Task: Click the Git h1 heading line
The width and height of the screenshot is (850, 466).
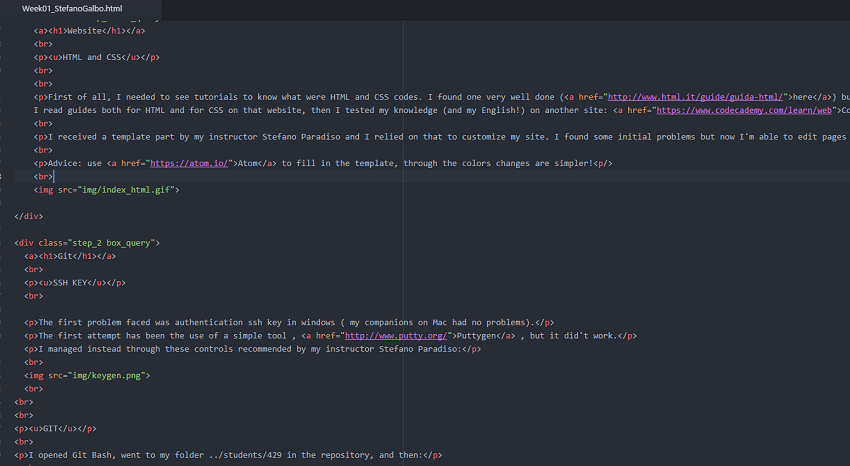Action: [x=70, y=256]
